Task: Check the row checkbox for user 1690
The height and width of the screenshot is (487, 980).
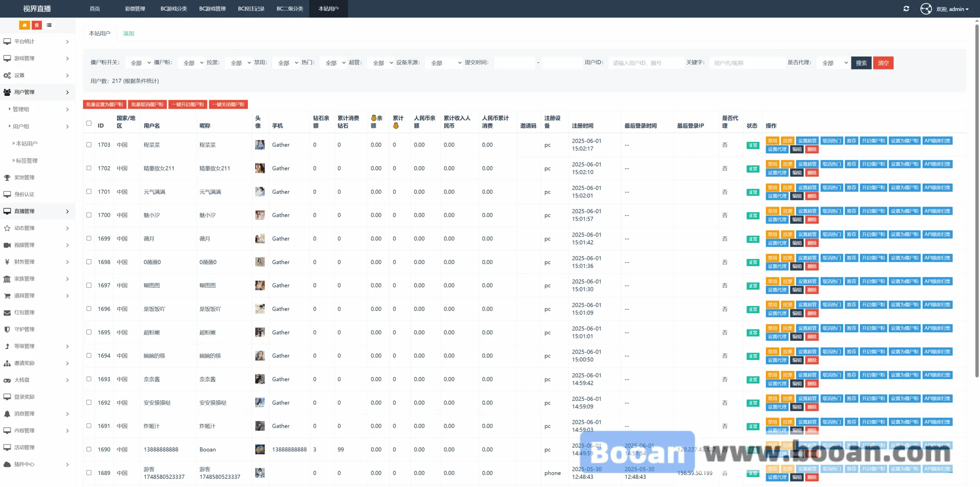Action: tap(89, 449)
